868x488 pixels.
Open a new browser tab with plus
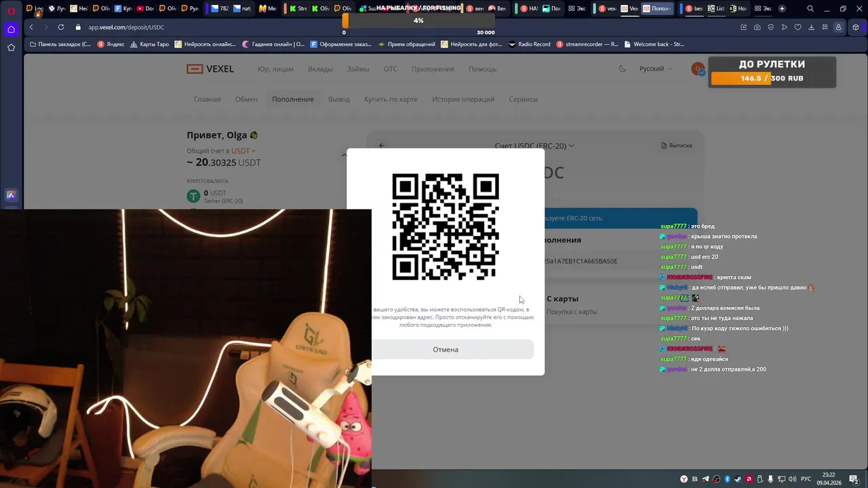pos(782,9)
